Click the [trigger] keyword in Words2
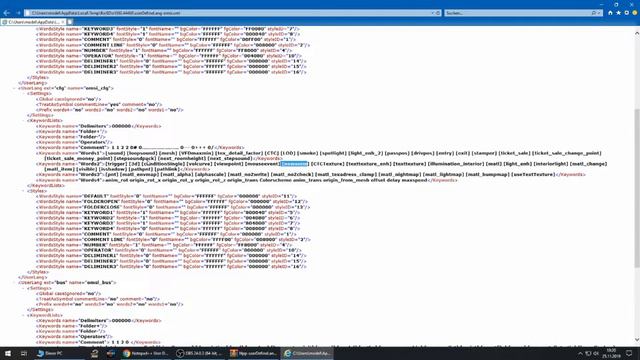This screenshot has width=640, height=360. point(116,164)
